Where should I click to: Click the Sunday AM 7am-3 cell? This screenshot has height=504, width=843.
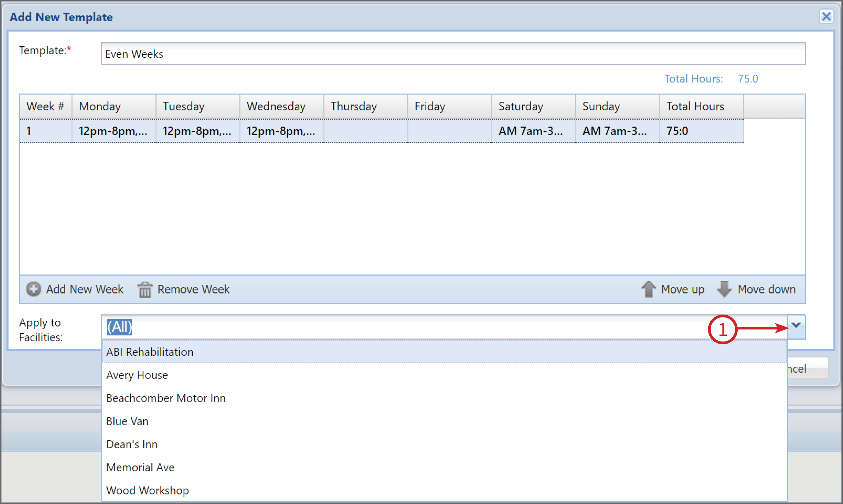(x=617, y=131)
